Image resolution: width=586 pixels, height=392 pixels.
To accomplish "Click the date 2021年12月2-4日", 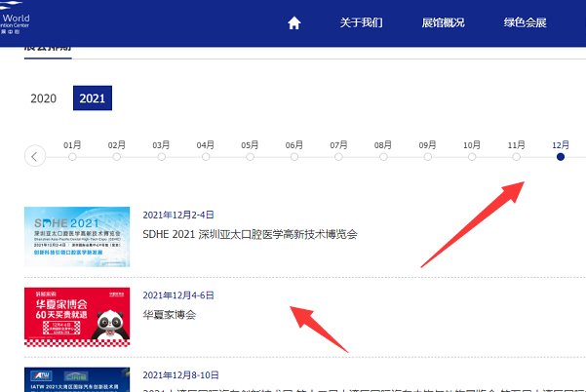I will tap(178, 215).
